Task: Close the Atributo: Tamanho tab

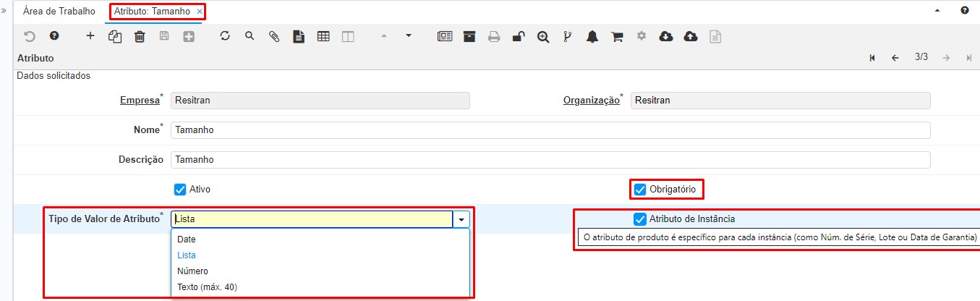Action: point(200,12)
